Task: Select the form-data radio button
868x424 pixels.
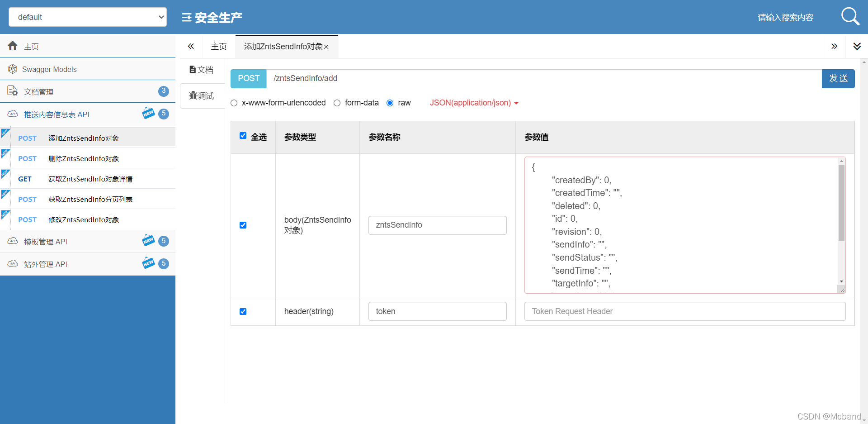Action: [x=337, y=103]
